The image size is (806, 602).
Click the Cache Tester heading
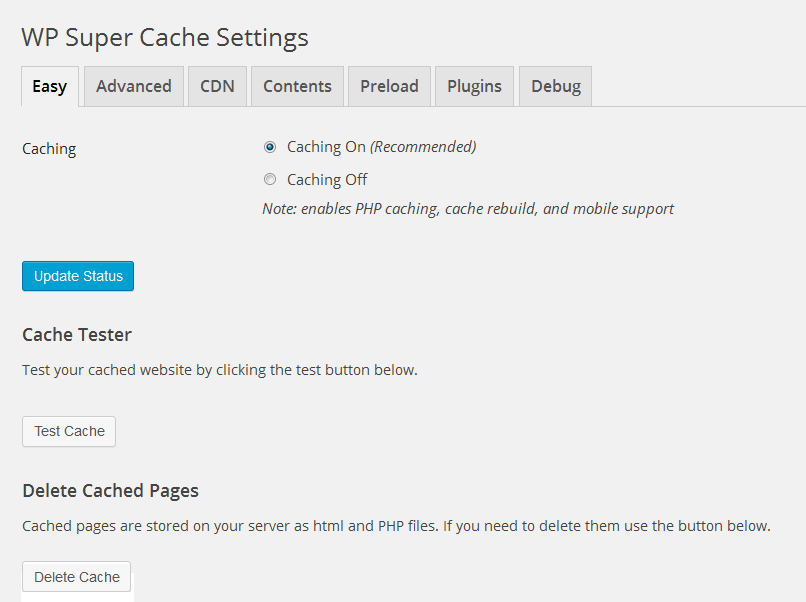point(77,334)
